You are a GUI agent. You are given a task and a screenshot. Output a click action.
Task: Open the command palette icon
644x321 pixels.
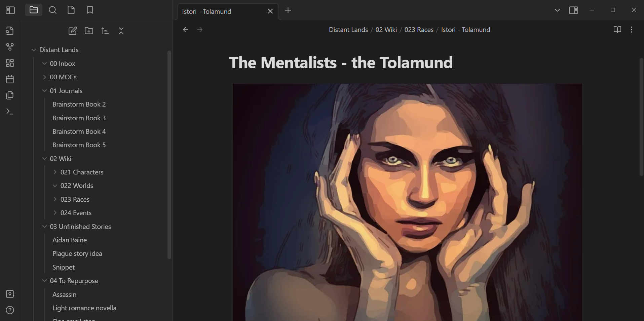point(10,111)
